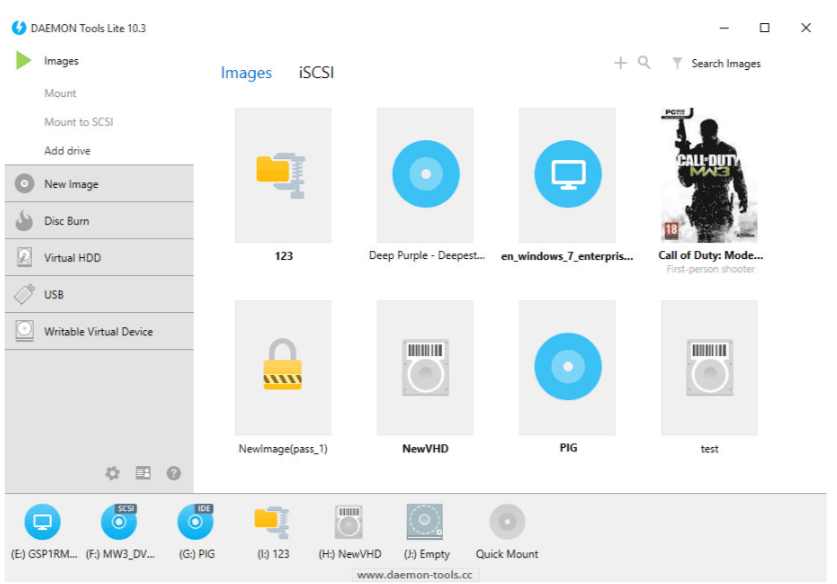Select Call of Duty MW3 cover thumbnail
This screenshot has width=837, height=584.
pyautogui.click(x=709, y=175)
